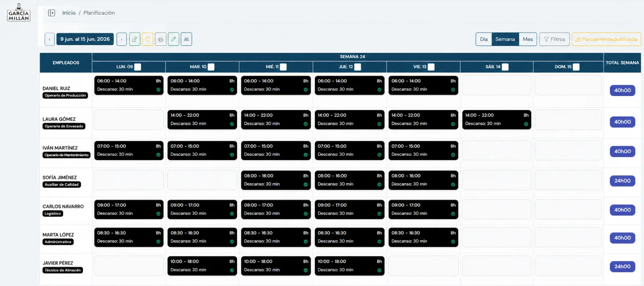Viewport: 644px width, 286px height.
Task: Click the filter funnel icon in Filtros
Action: click(x=547, y=39)
